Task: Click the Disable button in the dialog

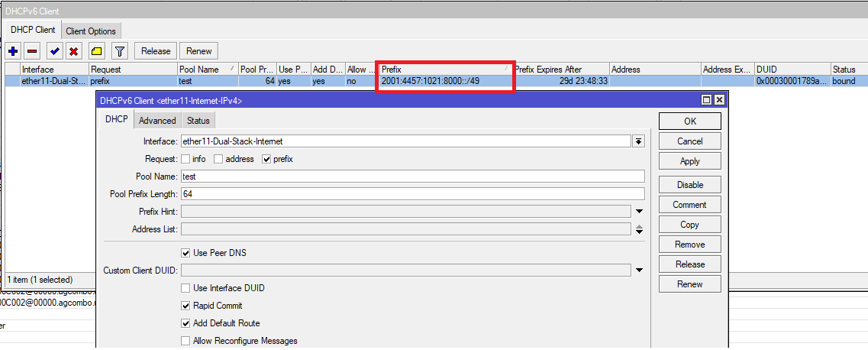Action: (x=690, y=184)
